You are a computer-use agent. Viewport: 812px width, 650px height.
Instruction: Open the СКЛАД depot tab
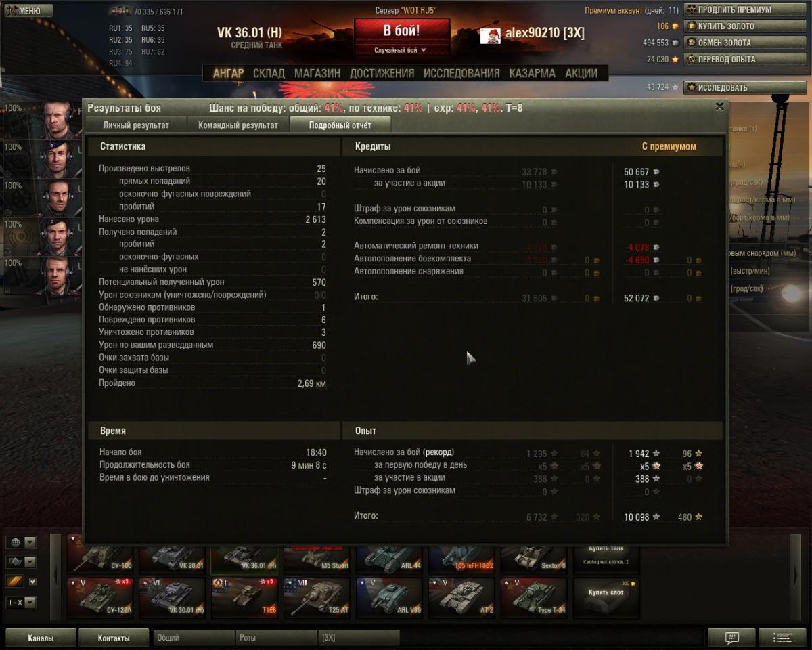click(x=269, y=73)
